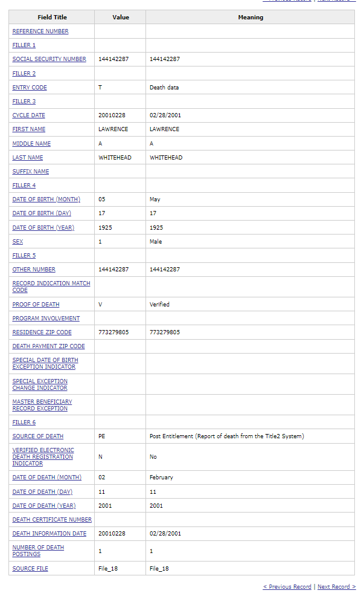The image size is (364, 599).
Task: Open RECORD INDICATION MATCH CODE link
Action: [x=51, y=283]
